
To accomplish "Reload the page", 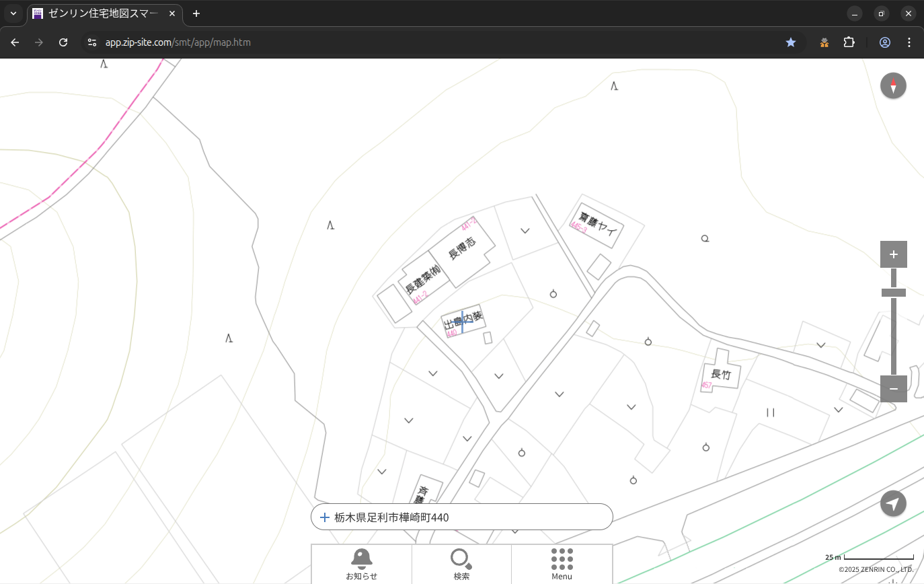I will (x=63, y=42).
